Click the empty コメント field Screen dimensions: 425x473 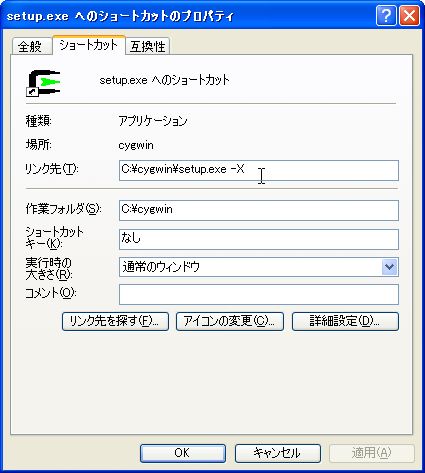click(259, 294)
